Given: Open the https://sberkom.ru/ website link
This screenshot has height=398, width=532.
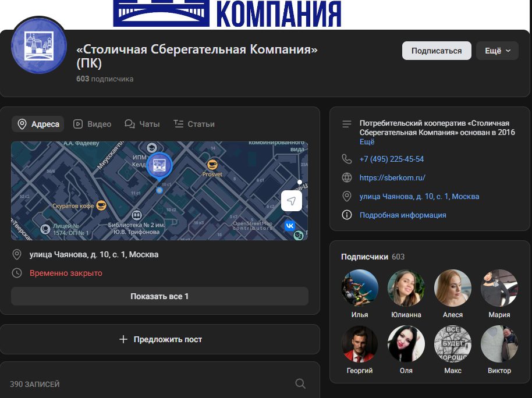Looking at the screenshot, I should 392,177.
